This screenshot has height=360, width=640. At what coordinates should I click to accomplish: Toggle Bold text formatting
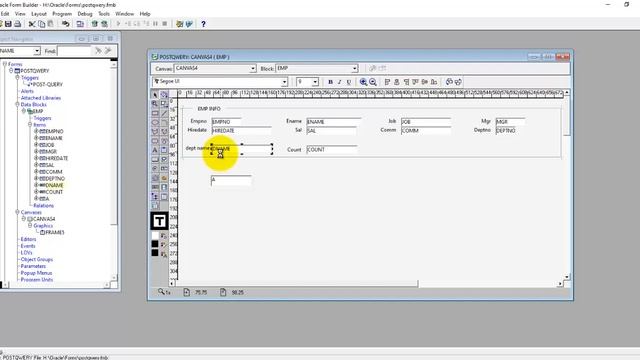[x=330, y=82]
